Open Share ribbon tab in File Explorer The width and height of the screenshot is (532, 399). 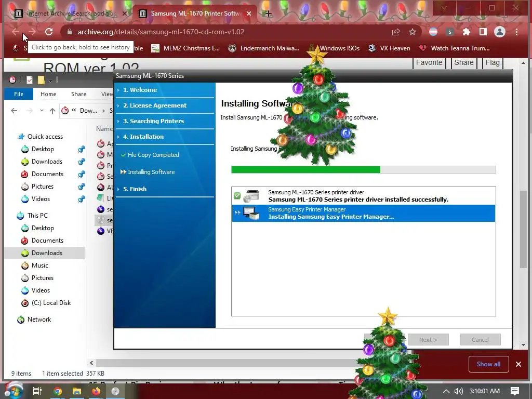[x=78, y=94]
